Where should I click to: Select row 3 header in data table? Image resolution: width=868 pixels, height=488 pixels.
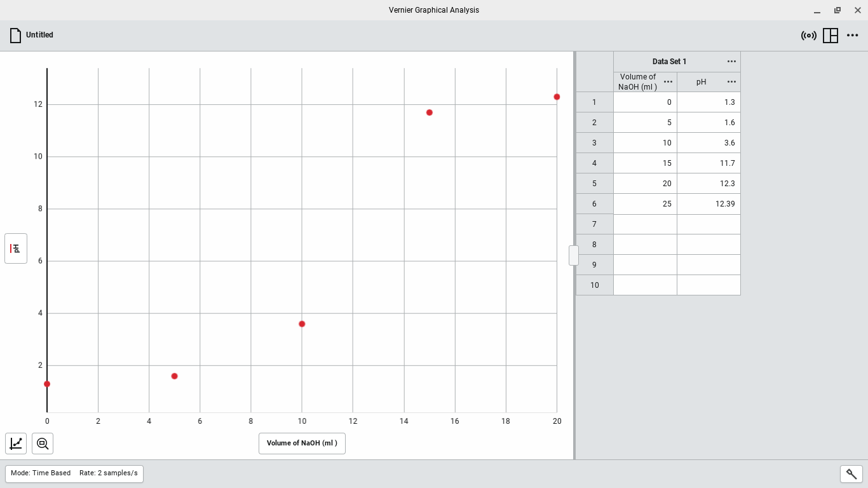(594, 143)
